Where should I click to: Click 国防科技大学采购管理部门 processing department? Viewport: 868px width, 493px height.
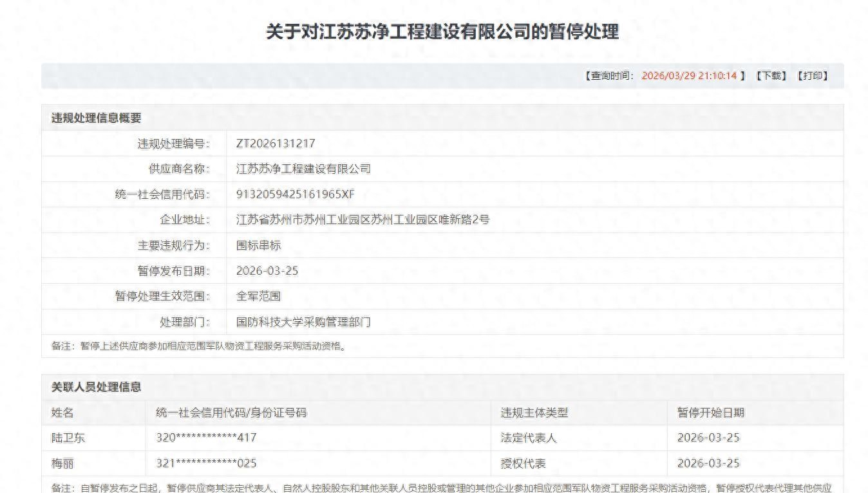(x=304, y=322)
